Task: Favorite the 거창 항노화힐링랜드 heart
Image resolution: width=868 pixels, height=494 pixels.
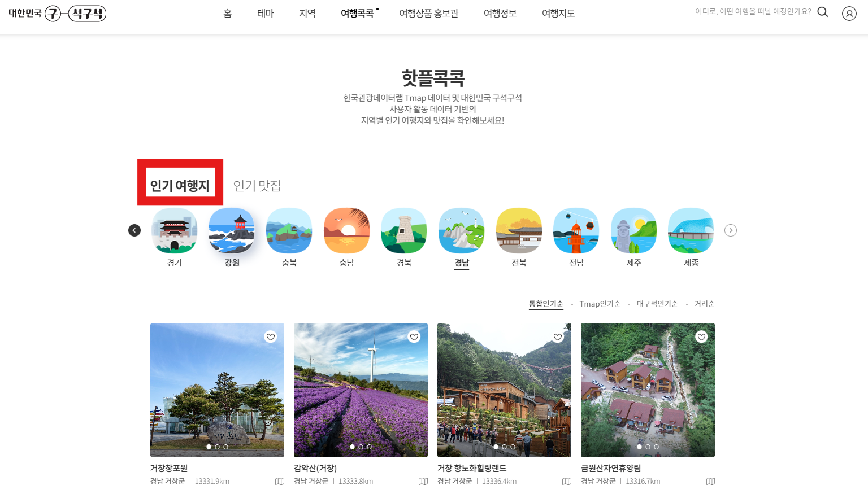Action: [x=558, y=336]
